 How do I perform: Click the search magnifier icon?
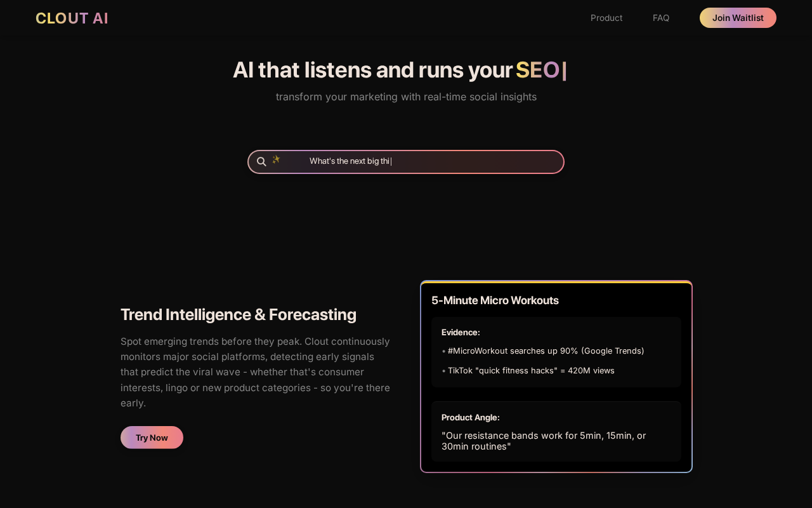pyautogui.click(x=261, y=162)
